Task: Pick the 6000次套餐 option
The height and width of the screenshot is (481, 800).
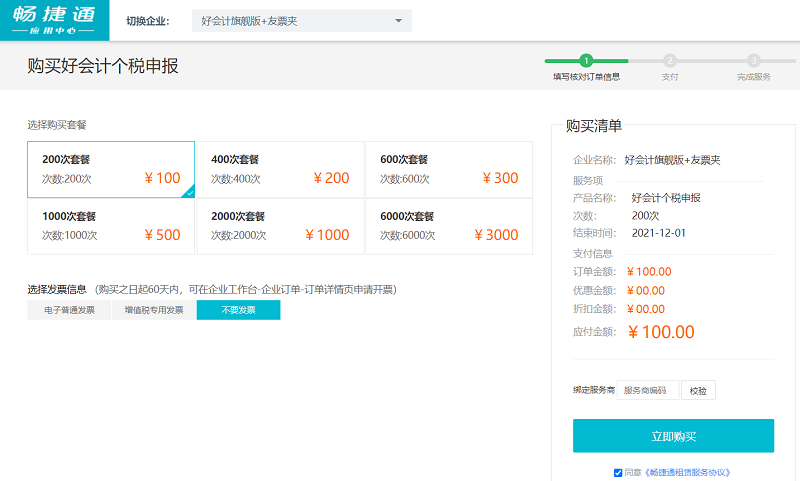Action: coord(449,227)
